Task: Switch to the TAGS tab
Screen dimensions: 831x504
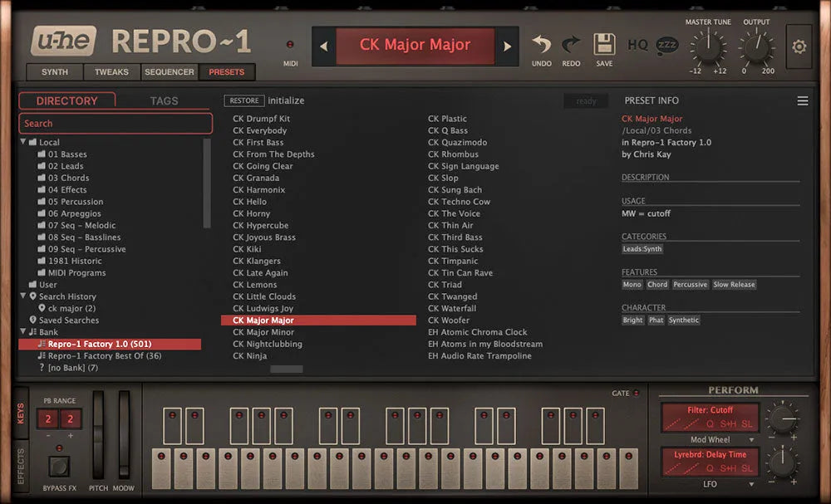Action: pyautogui.click(x=164, y=100)
